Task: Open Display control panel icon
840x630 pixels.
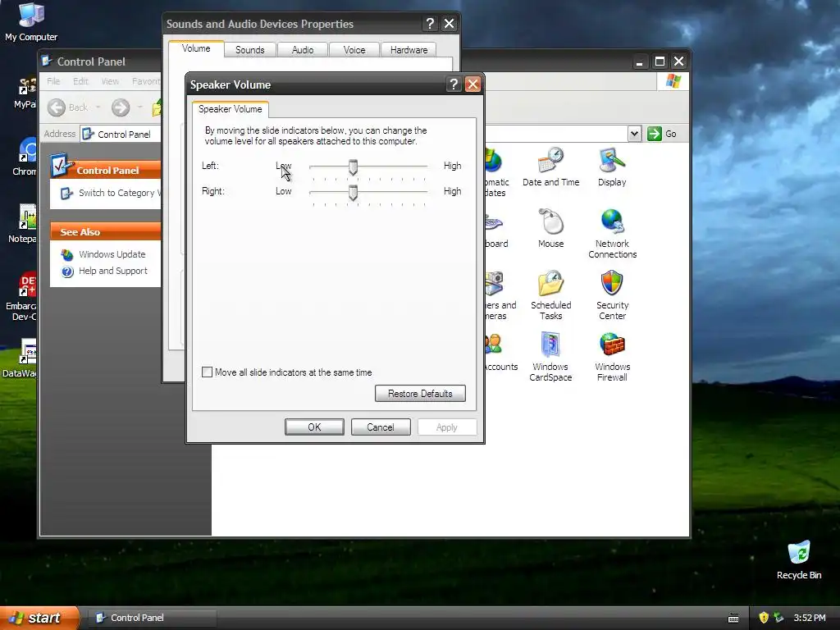Action: click(x=612, y=167)
